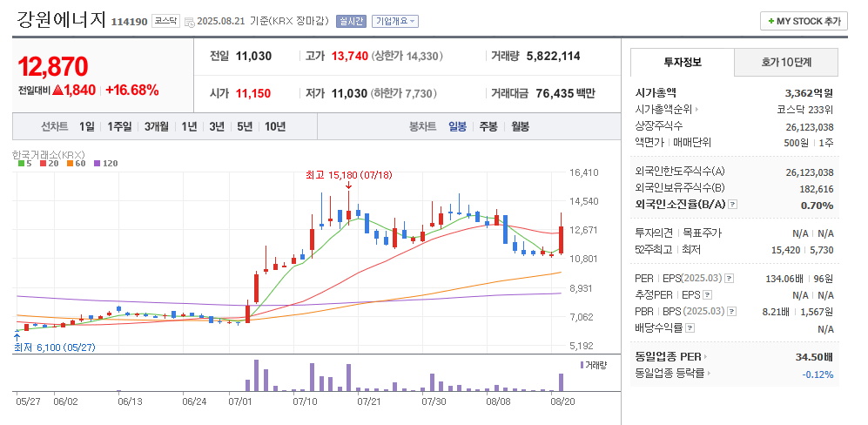This screenshot has height=425, width=868.
Task: Click the 52주최고 value 15,420
Action: click(785, 250)
